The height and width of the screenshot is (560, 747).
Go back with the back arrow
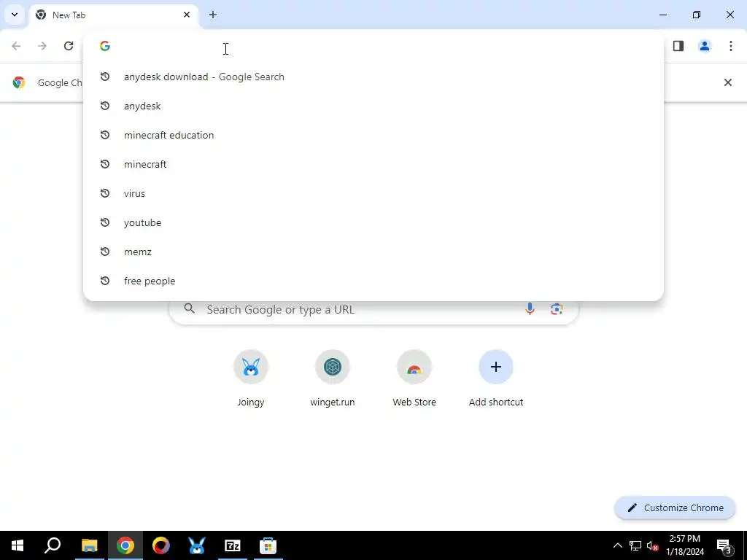click(16, 46)
